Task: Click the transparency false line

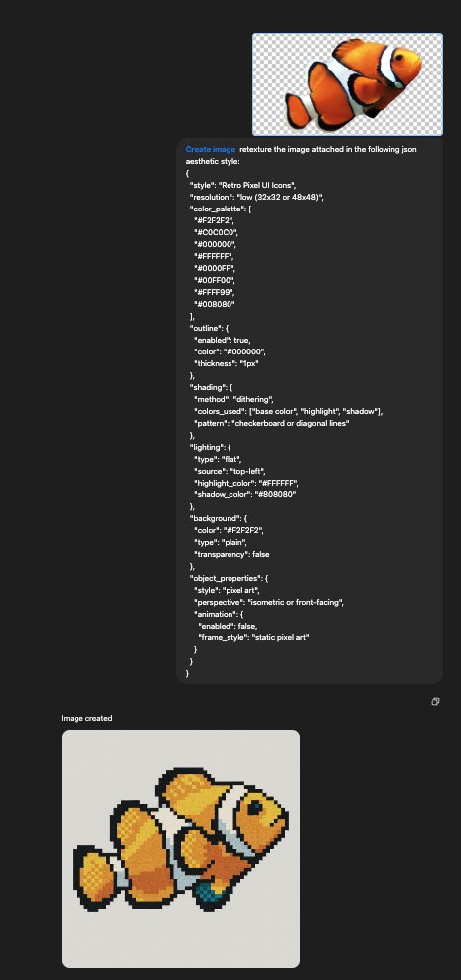Action: (x=232, y=554)
